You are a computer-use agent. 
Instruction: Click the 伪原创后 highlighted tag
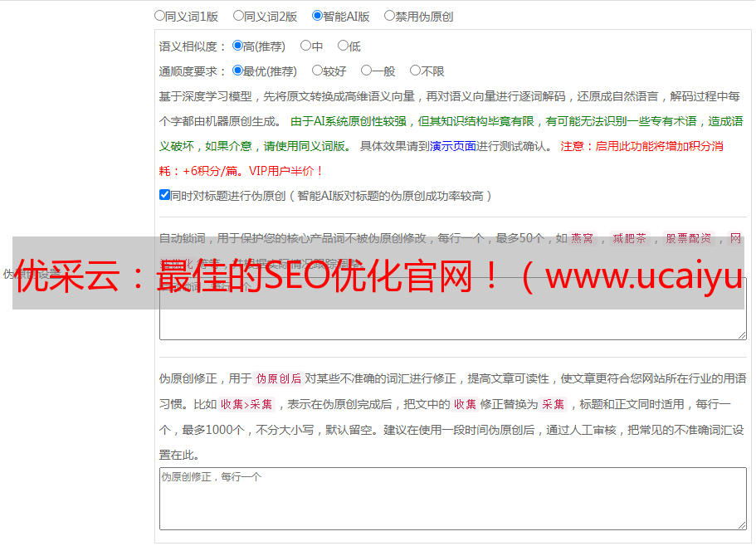coord(279,378)
